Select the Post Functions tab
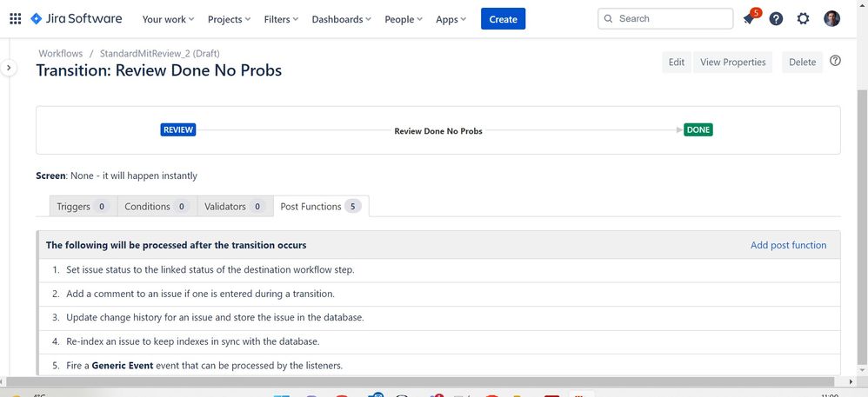 [321, 206]
